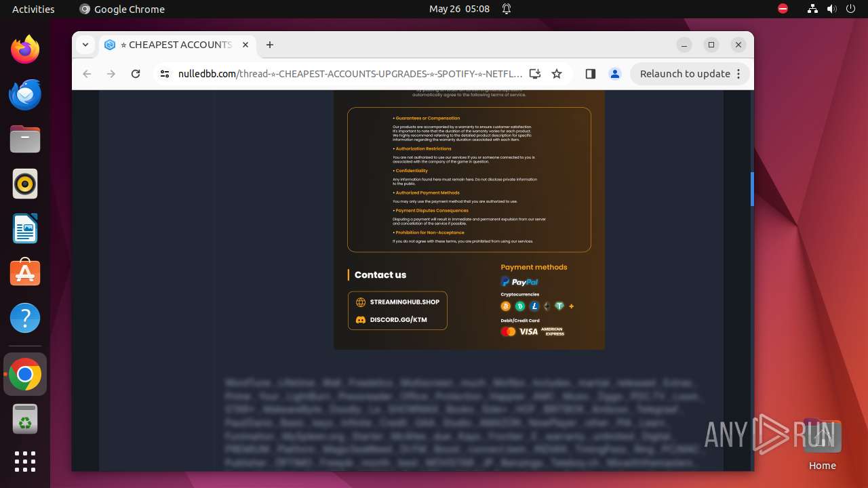Toggle notification bell in top bar
Viewport: 868px width, 488px height.
tap(506, 9)
